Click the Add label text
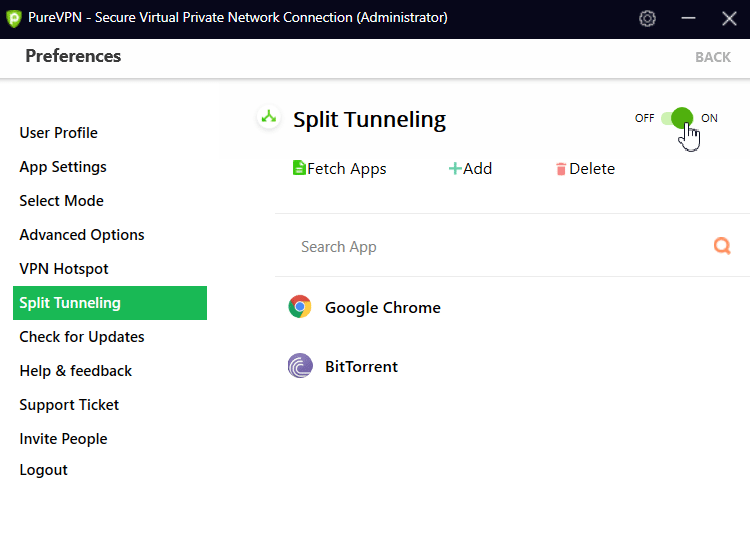 (477, 168)
